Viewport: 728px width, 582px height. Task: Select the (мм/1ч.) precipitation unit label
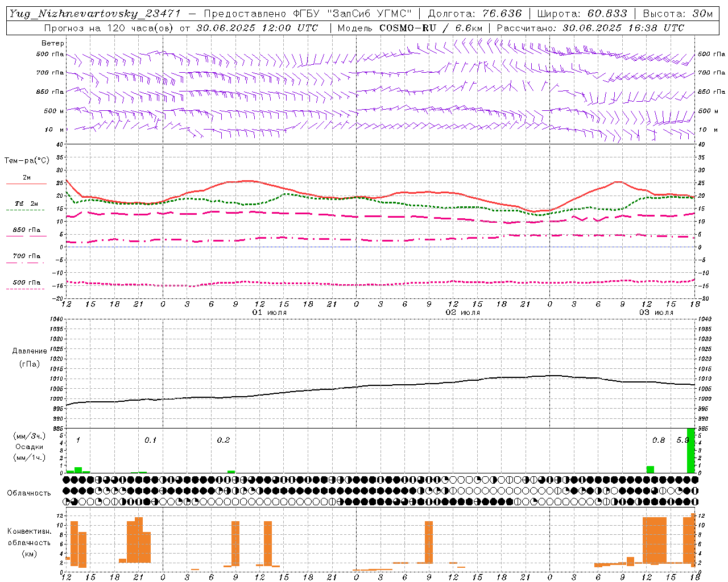coord(30,458)
